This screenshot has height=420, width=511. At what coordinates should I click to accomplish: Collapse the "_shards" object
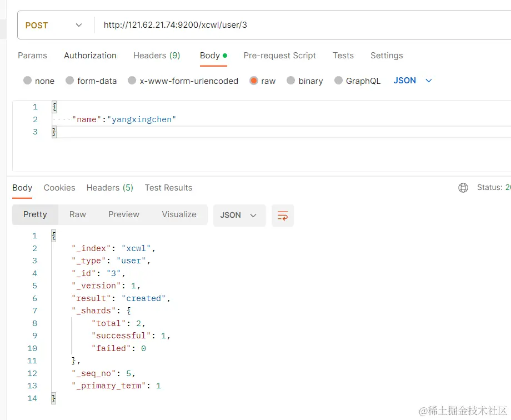129,311
